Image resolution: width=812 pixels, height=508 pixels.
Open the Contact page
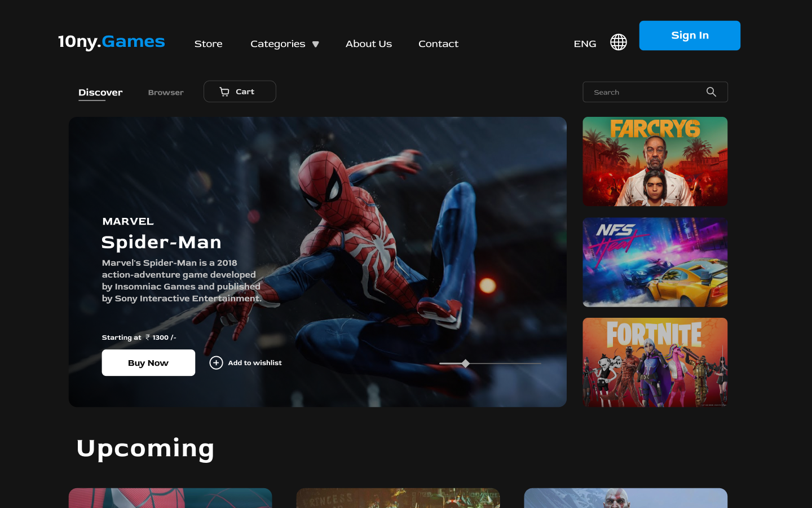click(438, 44)
